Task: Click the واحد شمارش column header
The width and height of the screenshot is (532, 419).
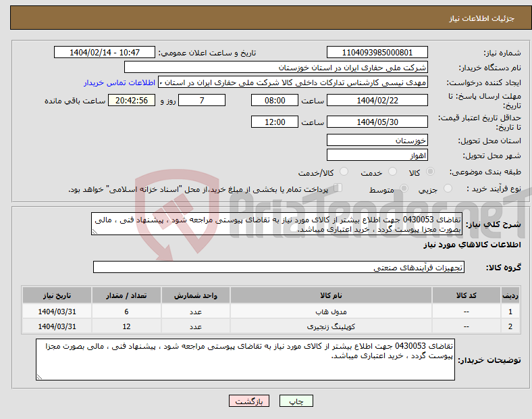Action: (x=195, y=295)
